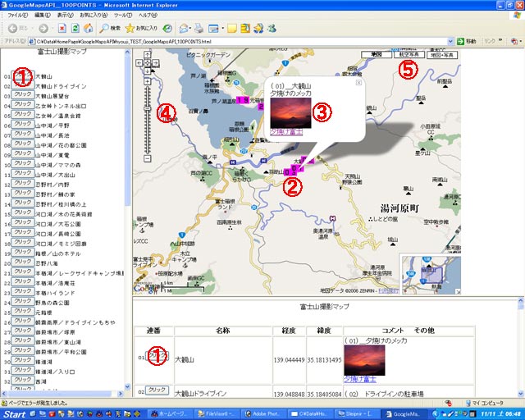Image resolution: width=525 pixels, height=420 pixels.
Task: Open the Forward button history dropdown arrow
Action: click(x=51, y=29)
